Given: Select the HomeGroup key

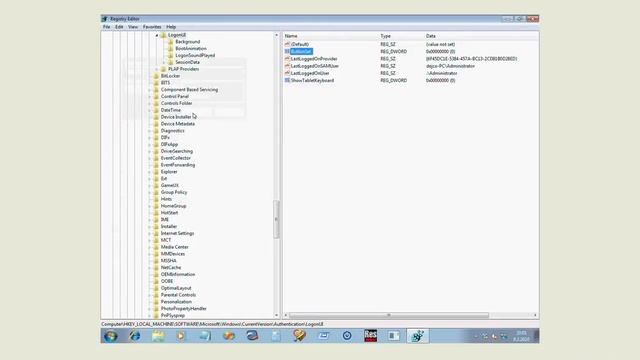Looking at the screenshot, I should tap(173, 206).
